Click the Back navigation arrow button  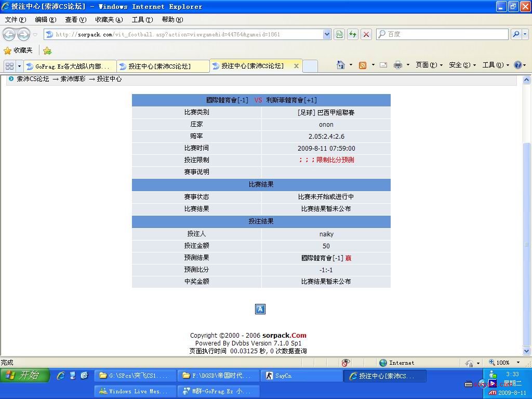point(9,34)
